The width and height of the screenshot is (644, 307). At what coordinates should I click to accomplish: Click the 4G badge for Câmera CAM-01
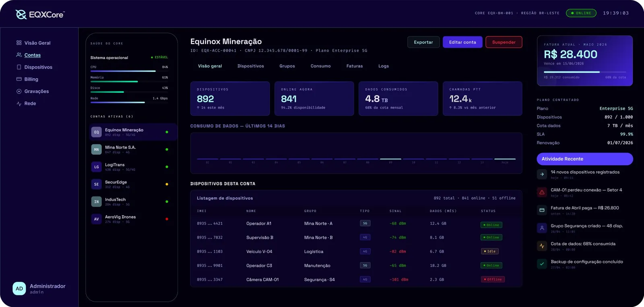tap(365, 279)
